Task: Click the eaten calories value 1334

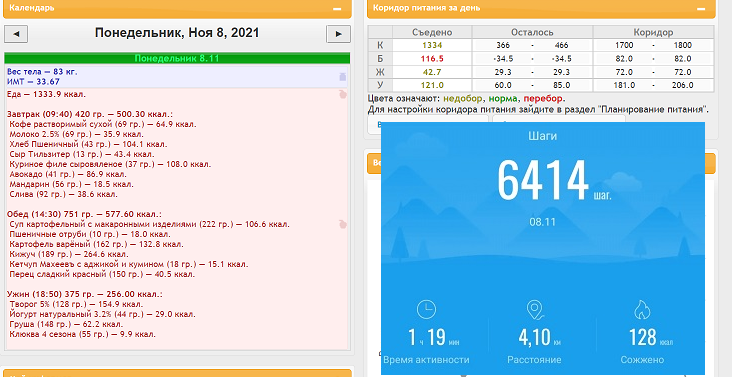Action: [432, 45]
